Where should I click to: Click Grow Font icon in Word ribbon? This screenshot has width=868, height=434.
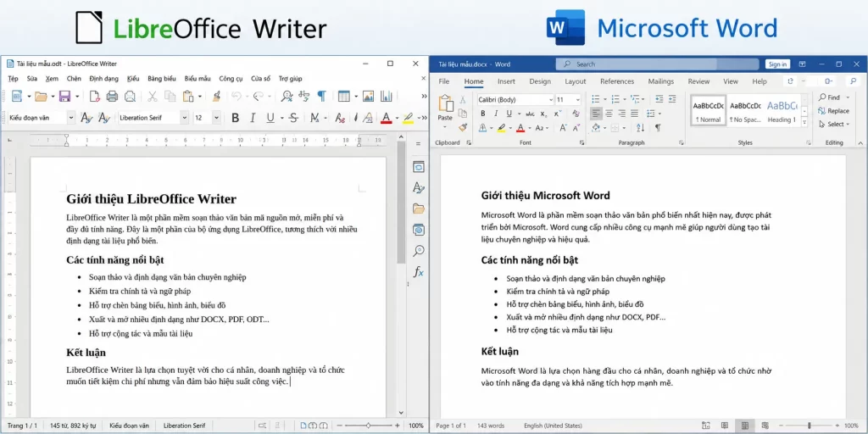click(x=563, y=128)
